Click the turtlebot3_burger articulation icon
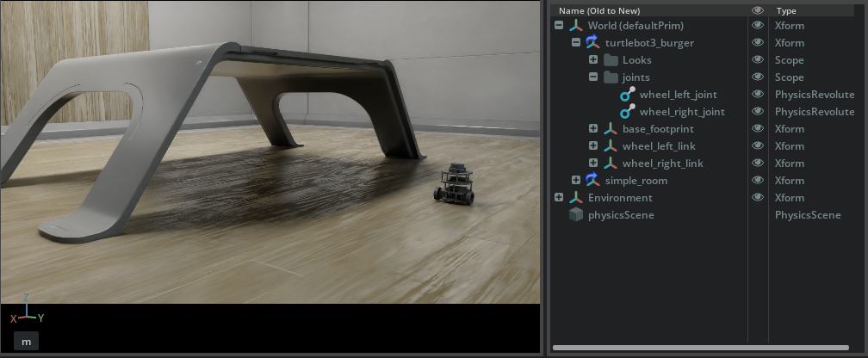 click(592, 43)
